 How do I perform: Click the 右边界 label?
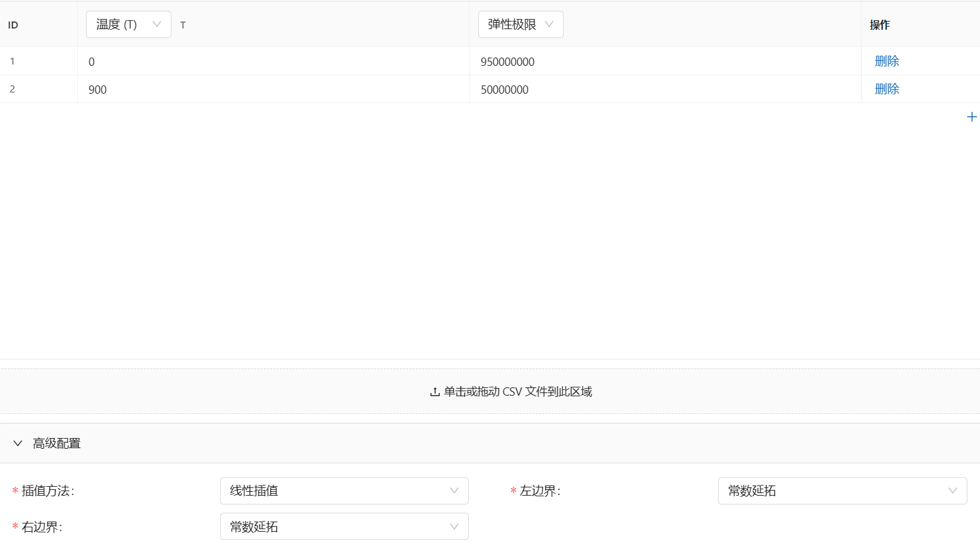point(42,527)
